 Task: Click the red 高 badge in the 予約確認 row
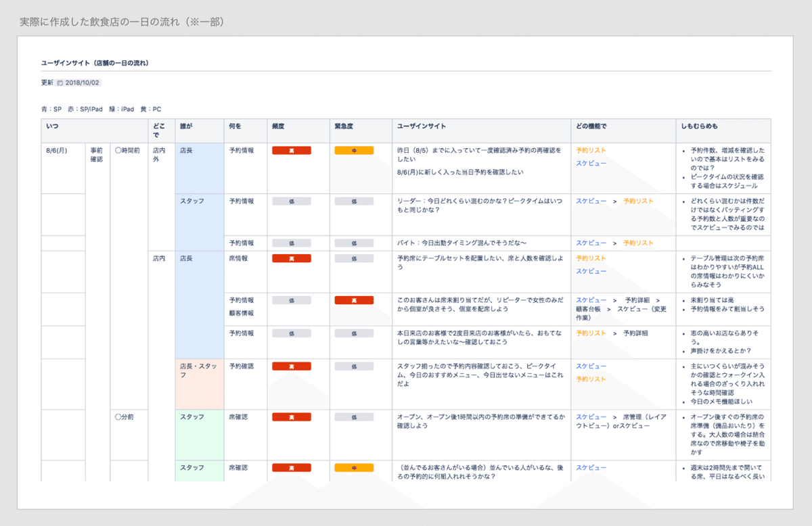pos(291,366)
